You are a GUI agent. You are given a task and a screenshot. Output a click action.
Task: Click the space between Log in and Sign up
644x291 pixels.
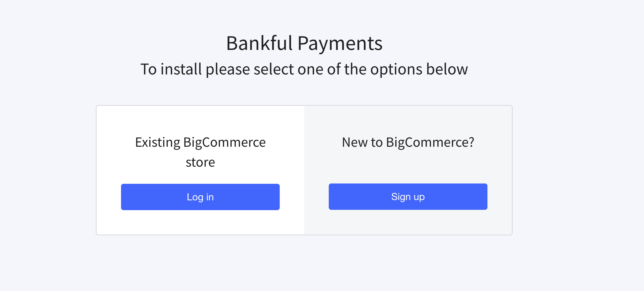304,197
